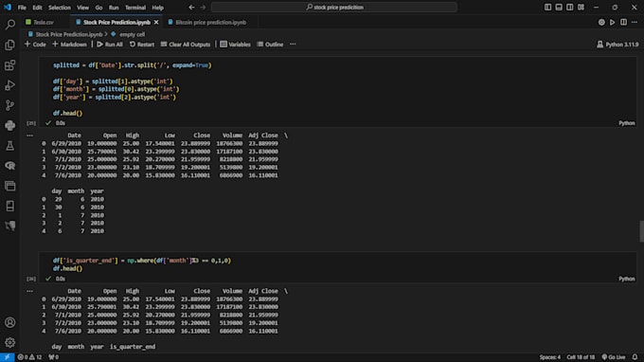
Task: Click the editor vertical scrollbar thumb
Action: (641, 231)
